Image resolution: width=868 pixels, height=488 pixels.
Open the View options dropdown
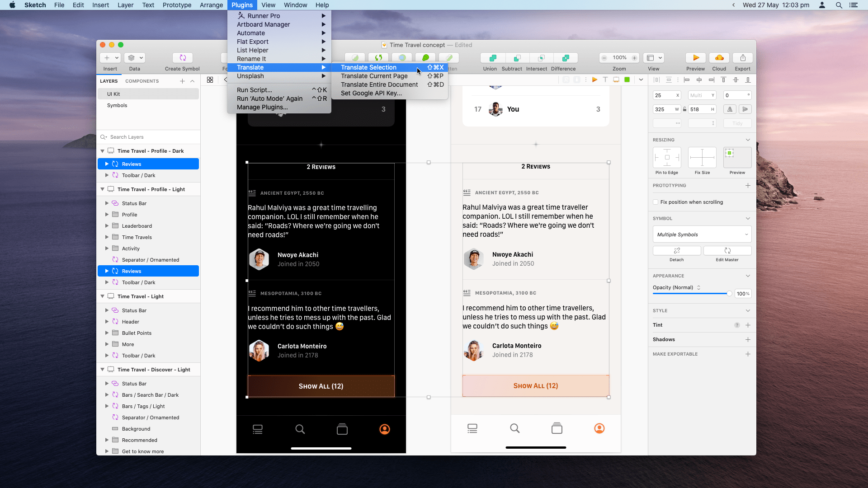pos(660,58)
